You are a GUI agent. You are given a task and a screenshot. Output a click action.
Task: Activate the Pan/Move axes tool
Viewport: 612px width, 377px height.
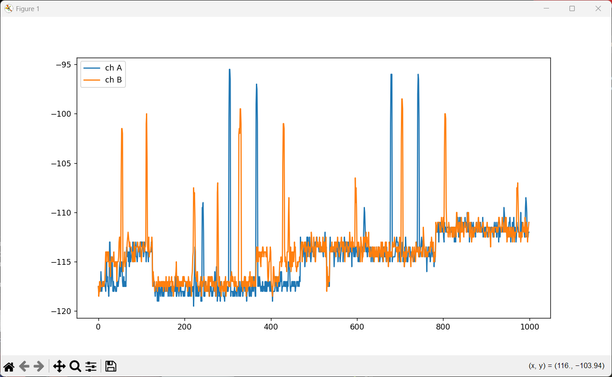point(59,366)
